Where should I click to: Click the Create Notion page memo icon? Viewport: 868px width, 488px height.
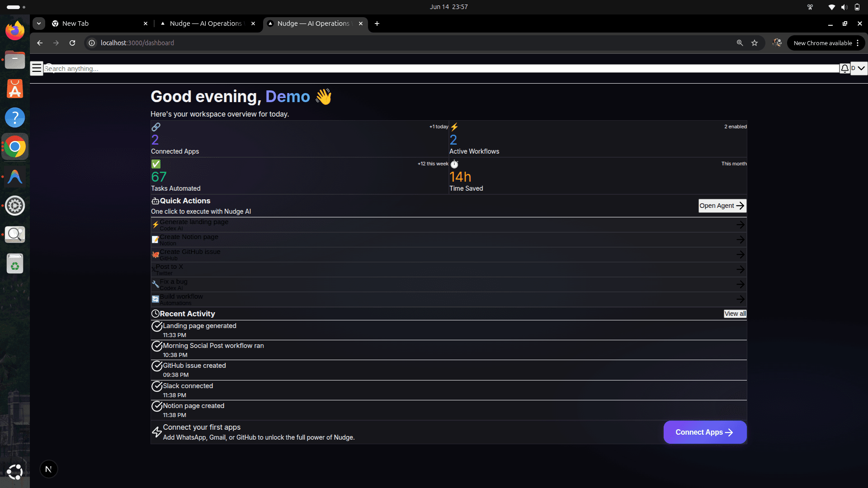[155, 239]
